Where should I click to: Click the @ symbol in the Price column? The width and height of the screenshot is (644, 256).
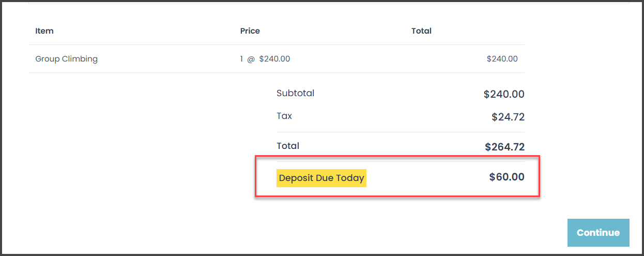pos(251,59)
